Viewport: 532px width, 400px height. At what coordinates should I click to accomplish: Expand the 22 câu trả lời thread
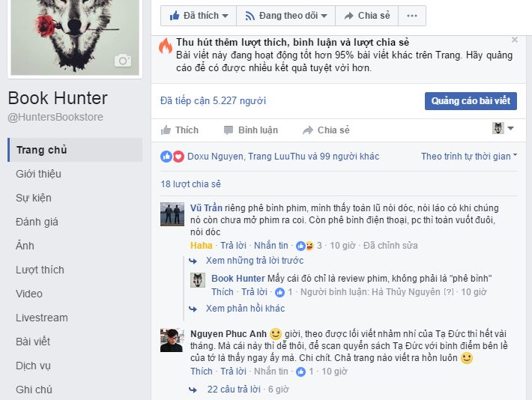click(x=234, y=390)
